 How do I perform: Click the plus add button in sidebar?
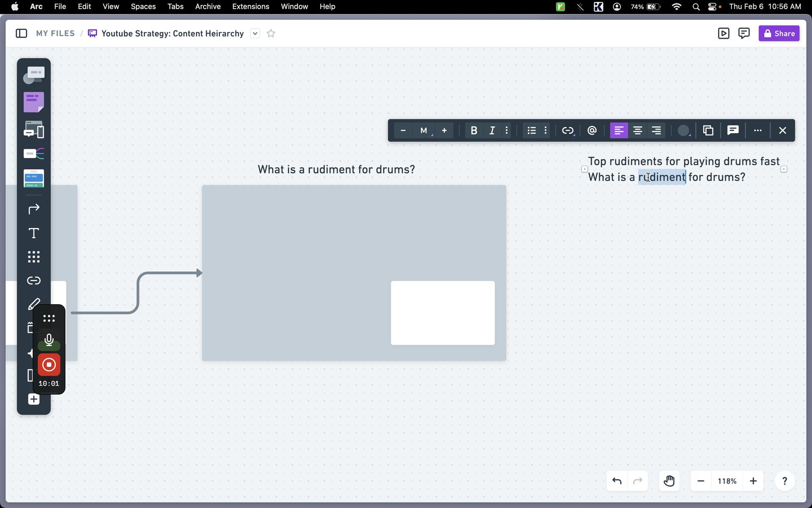coord(33,399)
